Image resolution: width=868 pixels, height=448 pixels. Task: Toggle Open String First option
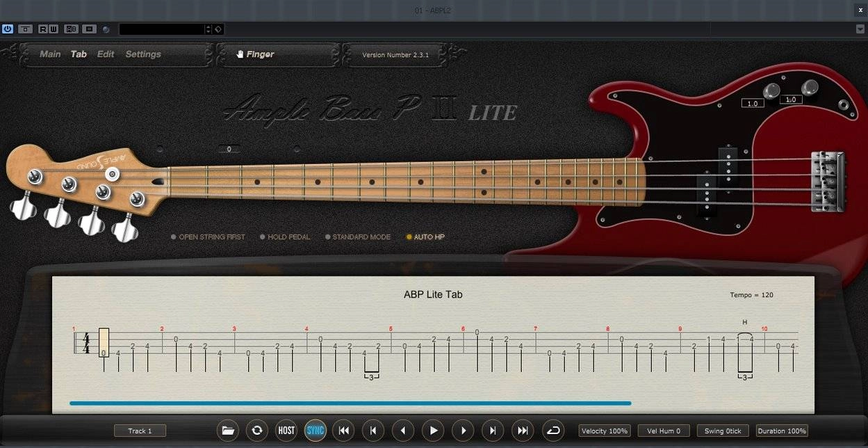pyautogui.click(x=208, y=237)
